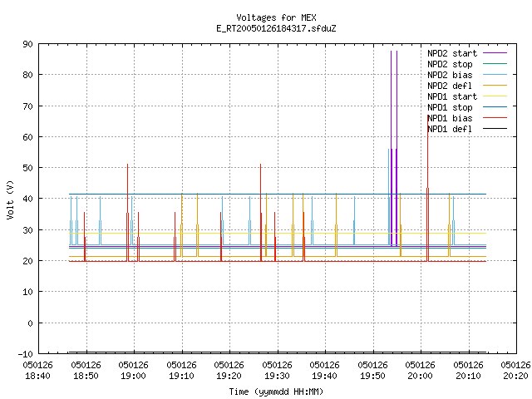Click the 'NPD1 defl' legend label

450,130
